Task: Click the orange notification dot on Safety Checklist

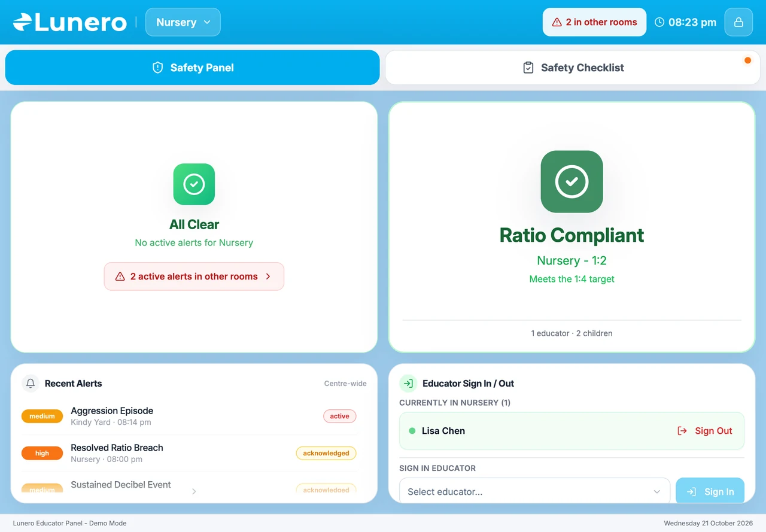Action: (747, 60)
